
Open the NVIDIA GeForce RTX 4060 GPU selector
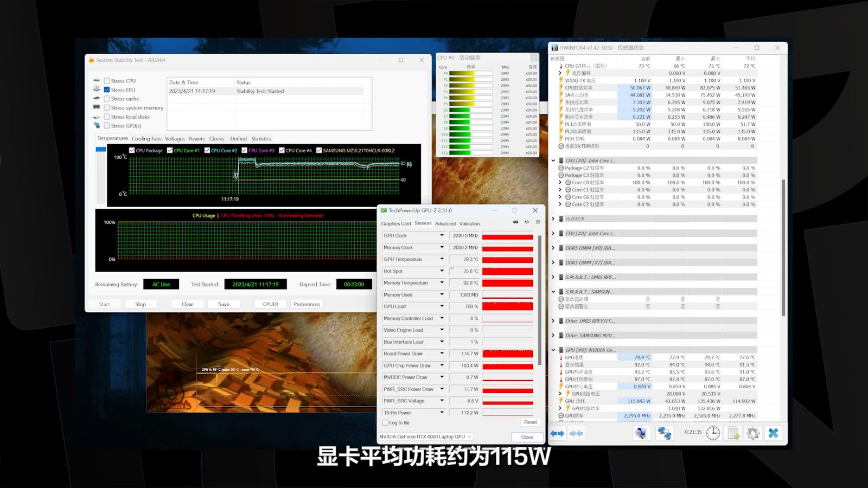click(x=426, y=436)
